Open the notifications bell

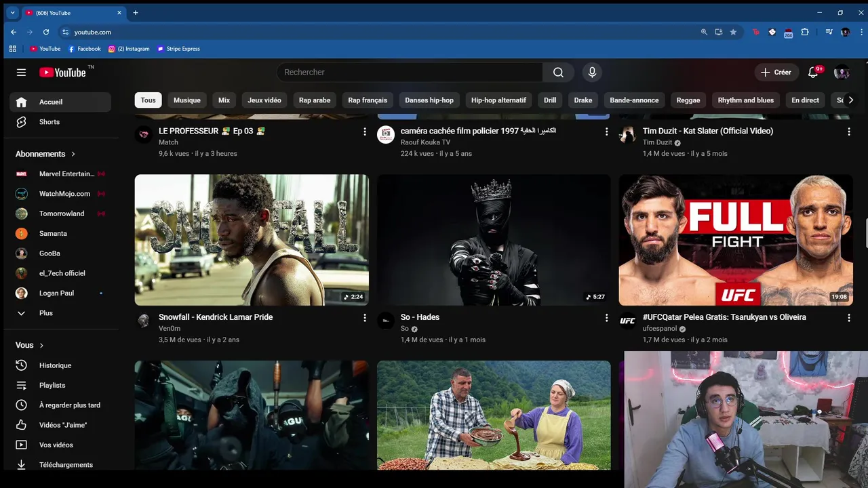tap(813, 73)
